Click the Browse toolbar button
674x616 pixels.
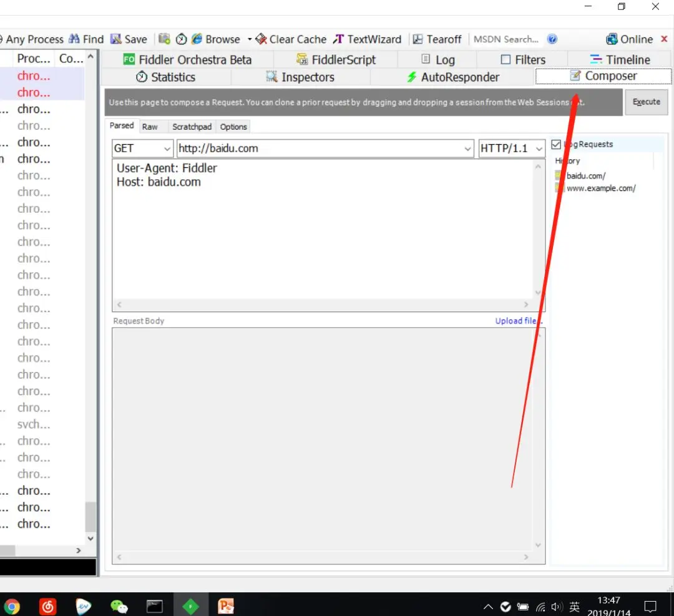click(216, 39)
